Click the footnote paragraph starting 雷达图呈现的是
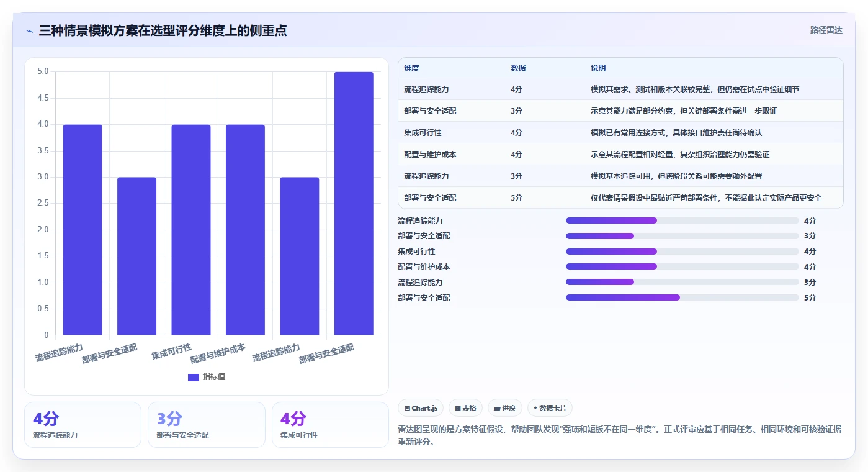 point(620,436)
